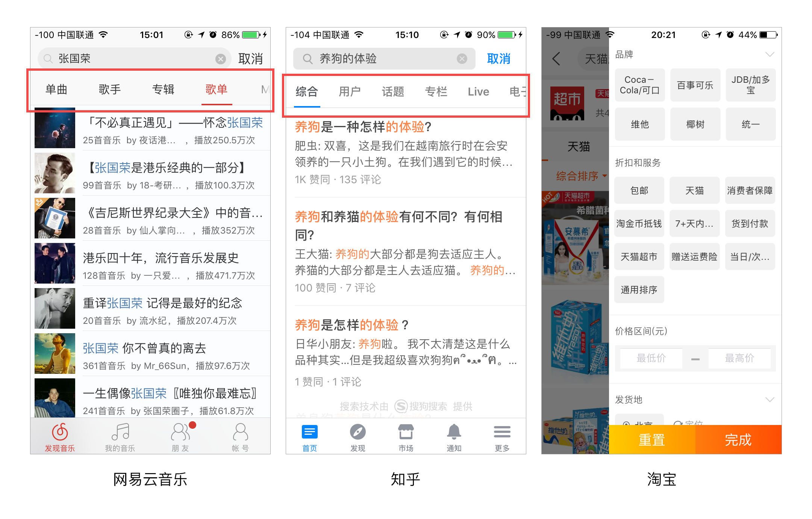
Task: Toggle service filter 赠送运费险
Action: (694, 256)
